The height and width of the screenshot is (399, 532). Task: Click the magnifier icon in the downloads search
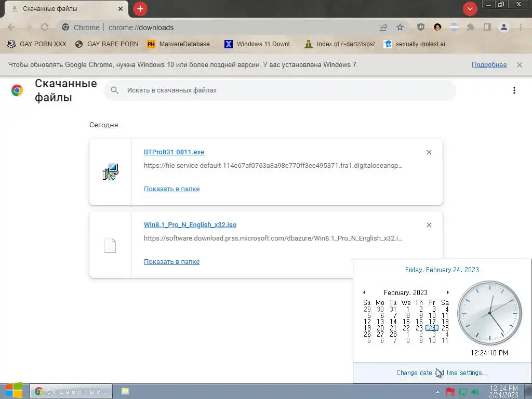click(115, 90)
